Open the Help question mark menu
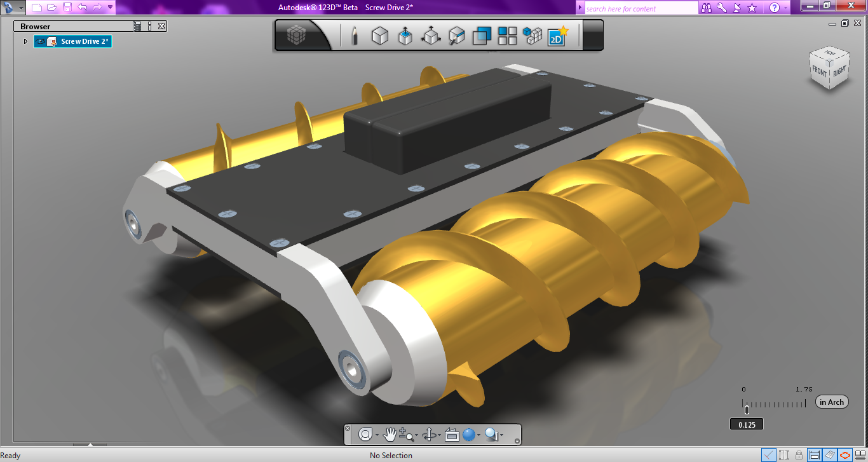 [x=774, y=8]
